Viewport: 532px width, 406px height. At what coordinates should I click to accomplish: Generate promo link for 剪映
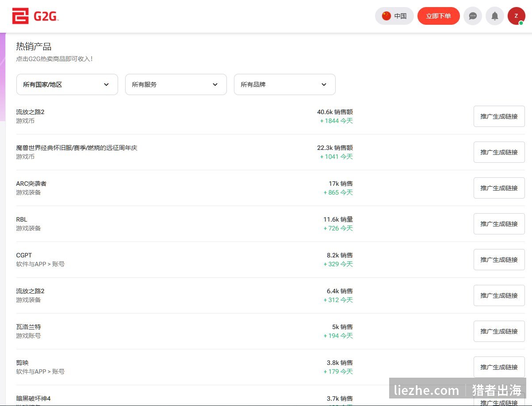tap(499, 367)
